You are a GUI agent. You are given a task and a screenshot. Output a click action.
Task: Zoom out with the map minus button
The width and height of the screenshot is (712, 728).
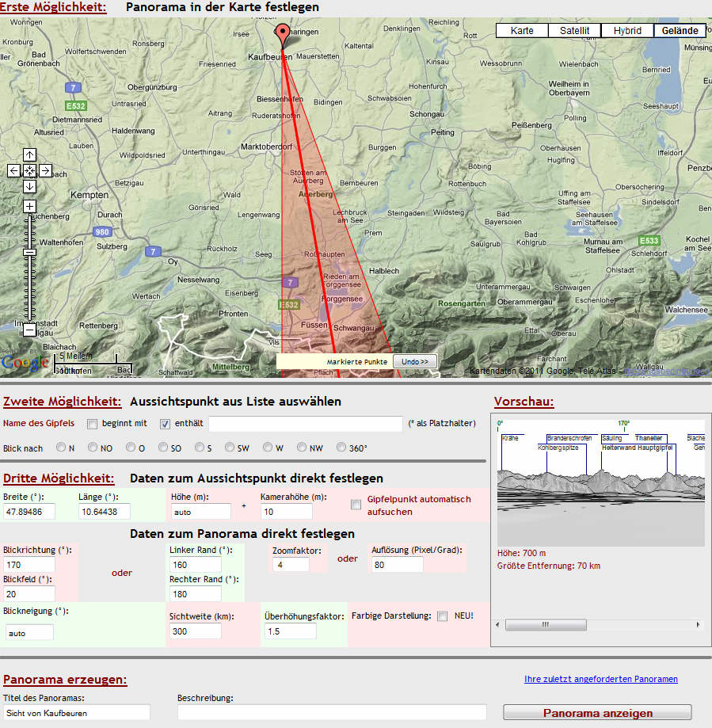29,330
